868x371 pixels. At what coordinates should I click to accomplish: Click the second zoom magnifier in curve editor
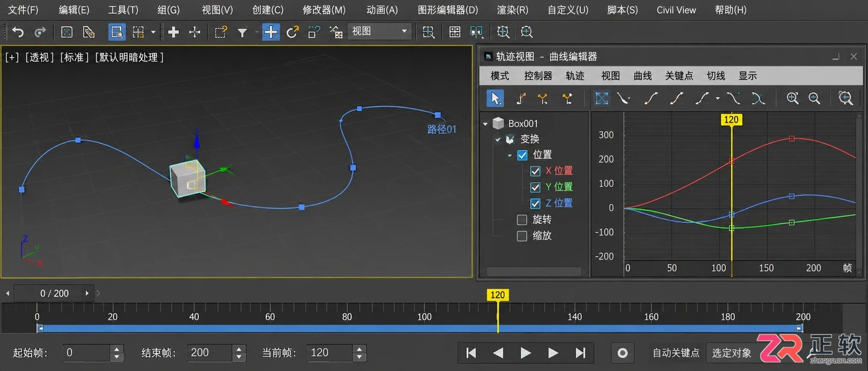(814, 98)
